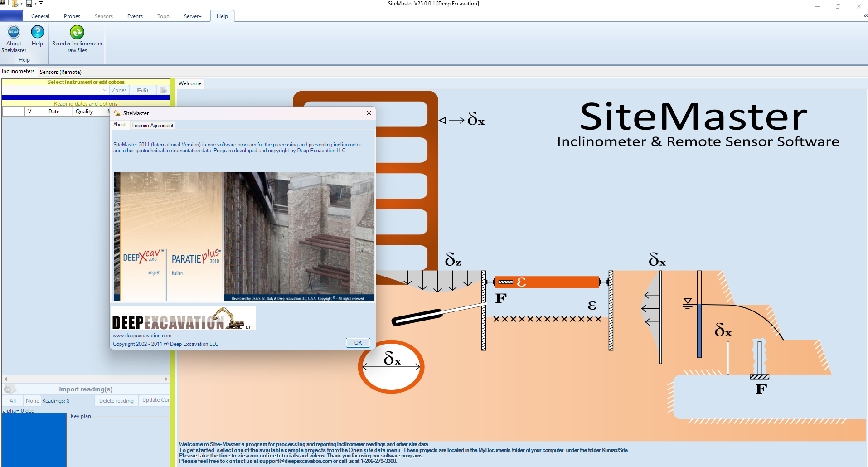The image size is (868, 467).
Task: Open the customize quick access toolbar dropdown
Action: tap(41, 3)
